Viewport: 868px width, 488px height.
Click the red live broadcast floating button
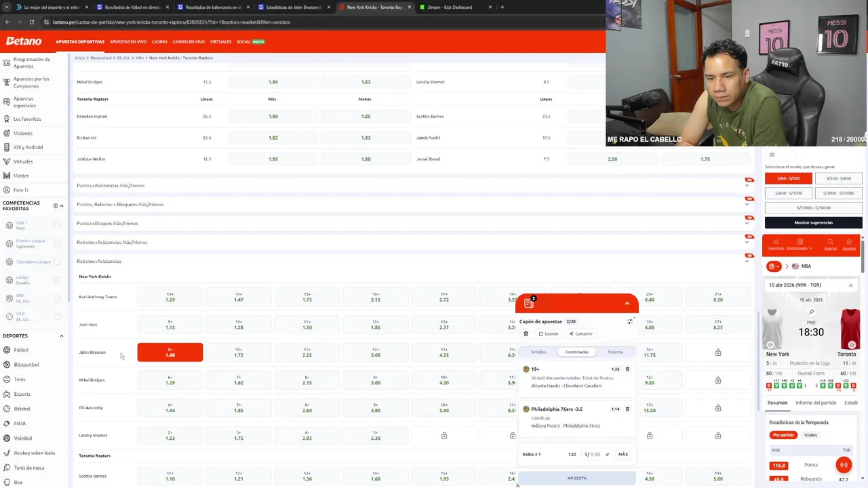click(844, 465)
